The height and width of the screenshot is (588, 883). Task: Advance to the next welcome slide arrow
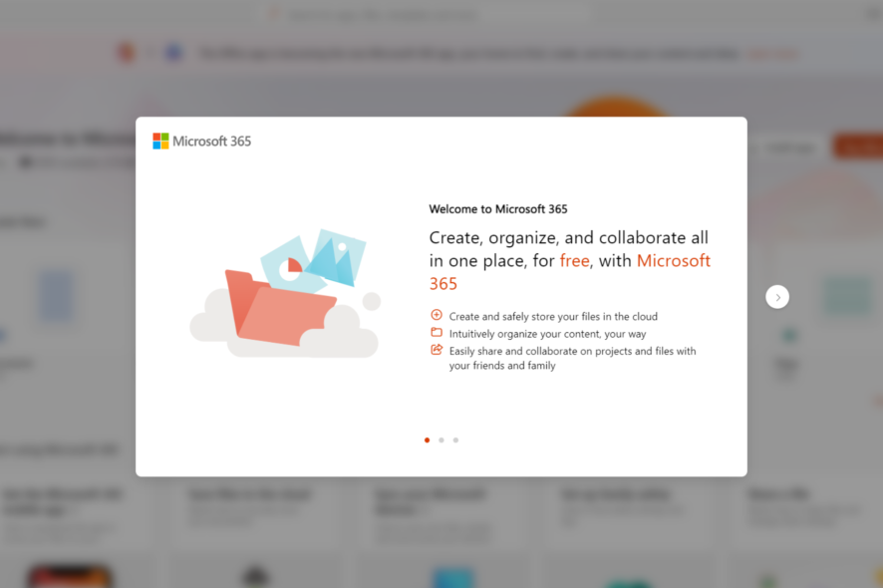[777, 297]
